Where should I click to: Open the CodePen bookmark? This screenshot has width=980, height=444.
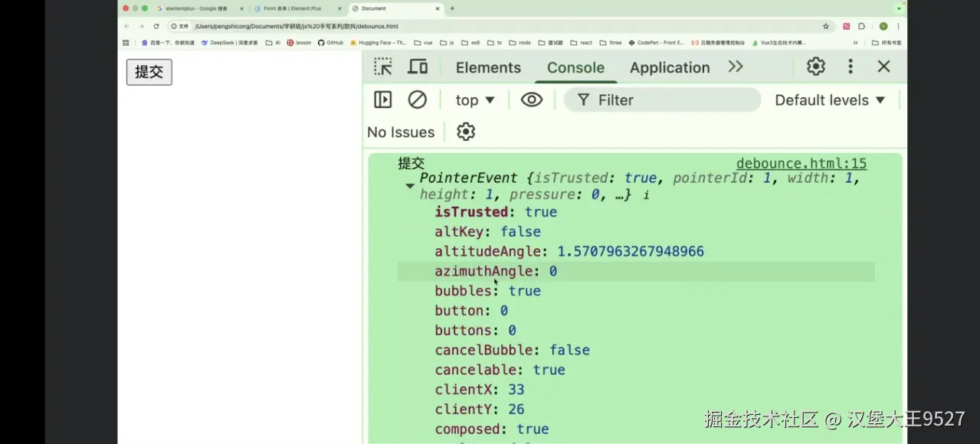tap(657, 43)
